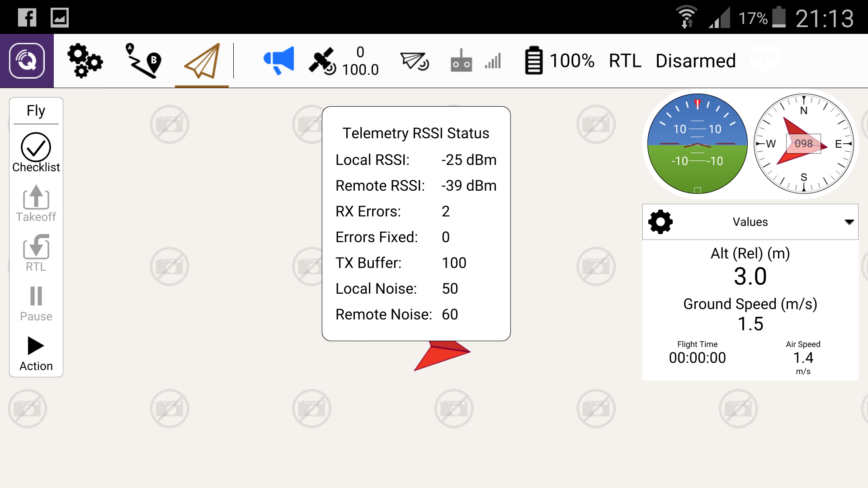The width and height of the screenshot is (868, 488).
Task: Switch to Plan view waypoints icon
Action: (144, 61)
